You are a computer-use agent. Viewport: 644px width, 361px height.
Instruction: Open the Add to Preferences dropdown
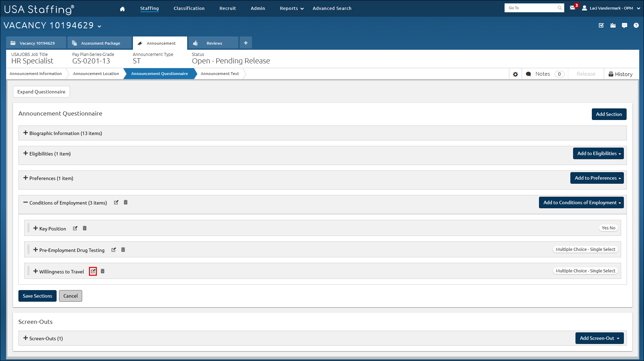(597, 178)
